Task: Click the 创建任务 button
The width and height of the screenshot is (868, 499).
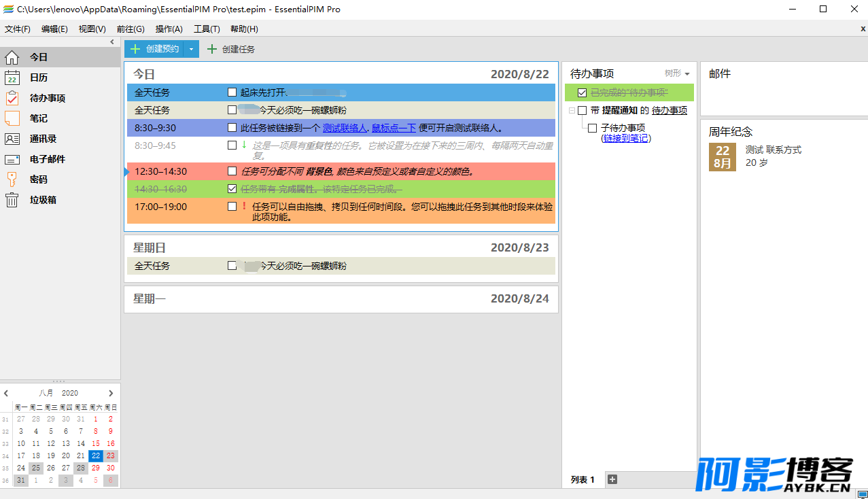Action: point(231,49)
